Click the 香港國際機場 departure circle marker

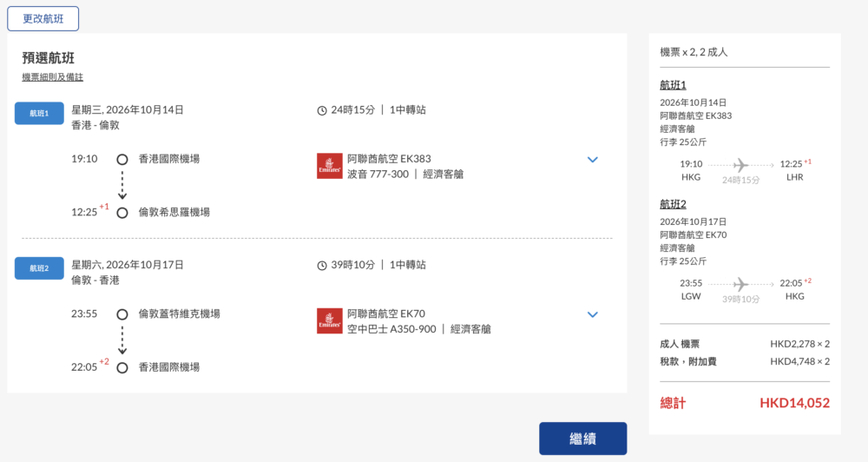122,160
